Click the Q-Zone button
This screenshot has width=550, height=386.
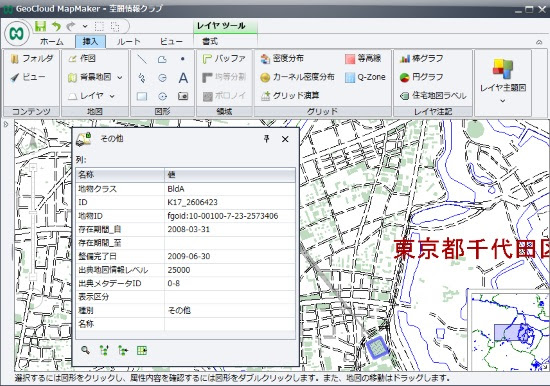(x=365, y=77)
